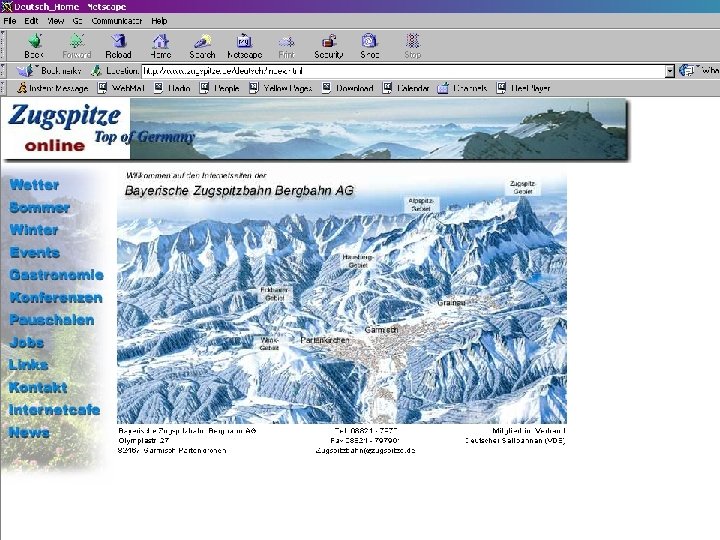This screenshot has width=720, height=540.
Task: Select the Hausberg-Gebiet map label
Action: coord(358,261)
